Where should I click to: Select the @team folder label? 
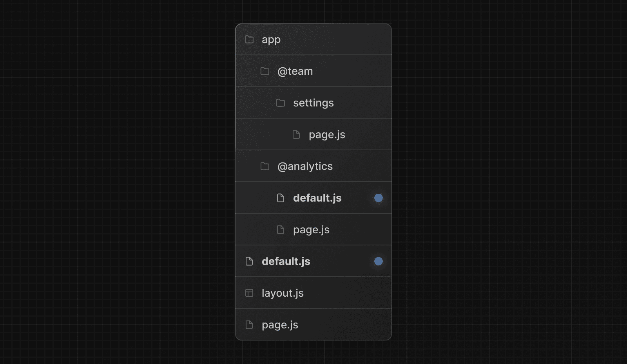pyautogui.click(x=295, y=71)
